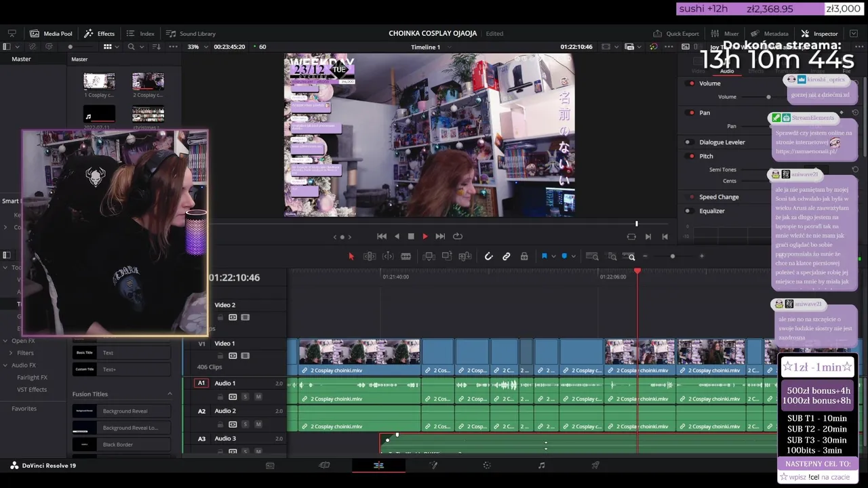Toggle Loop playback icon

458,236
